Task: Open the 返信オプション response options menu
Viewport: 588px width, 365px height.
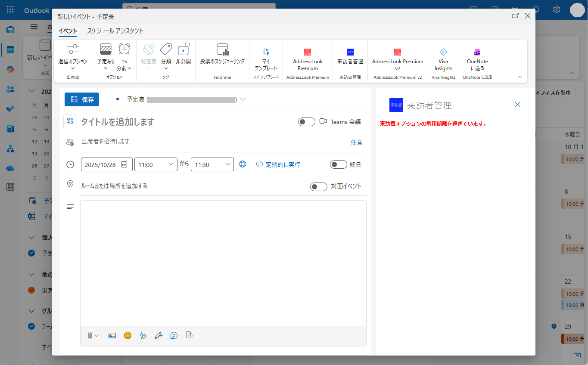Action: (73, 57)
